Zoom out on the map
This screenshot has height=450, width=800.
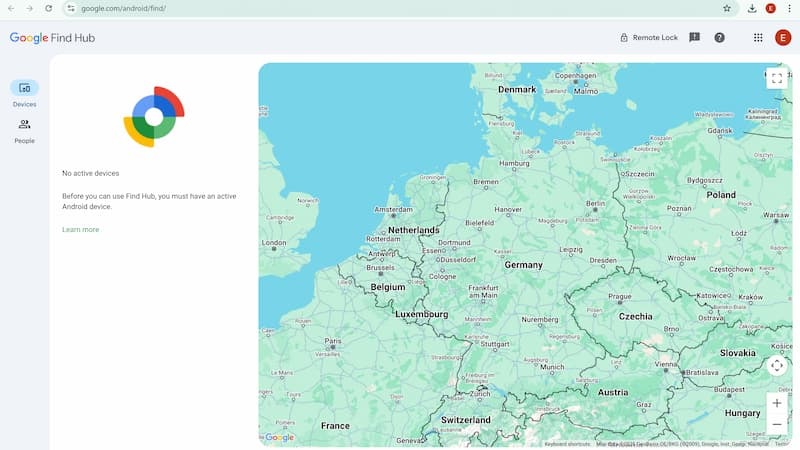point(777,424)
